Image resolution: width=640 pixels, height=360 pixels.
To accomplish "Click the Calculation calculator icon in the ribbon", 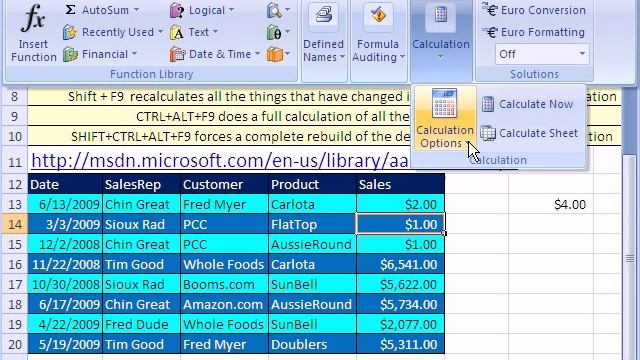I will 441,16.
